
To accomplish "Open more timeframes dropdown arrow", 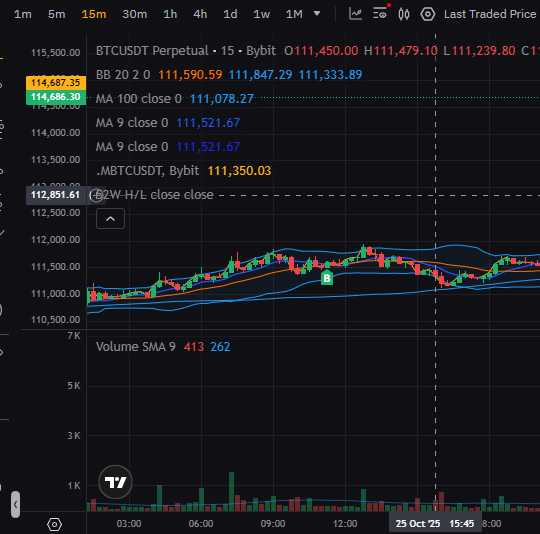I will coord(317,14).
